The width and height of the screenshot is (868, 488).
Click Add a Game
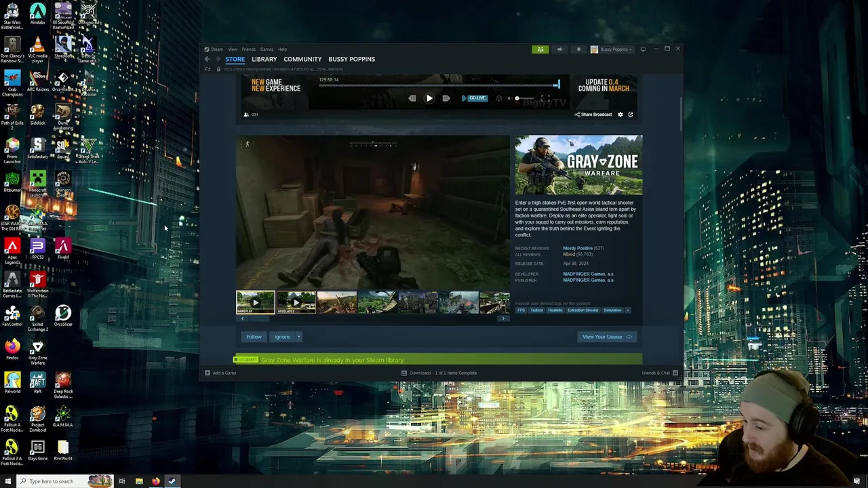point(221,373)
